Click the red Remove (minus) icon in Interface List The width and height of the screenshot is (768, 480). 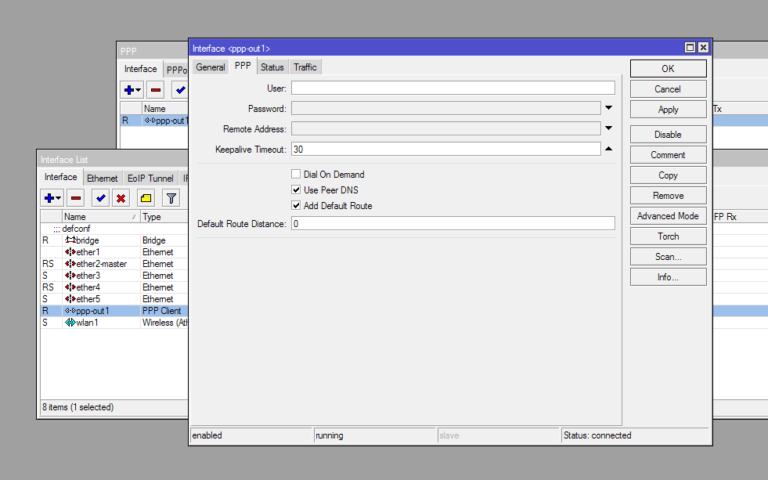(x=76, y=199)
